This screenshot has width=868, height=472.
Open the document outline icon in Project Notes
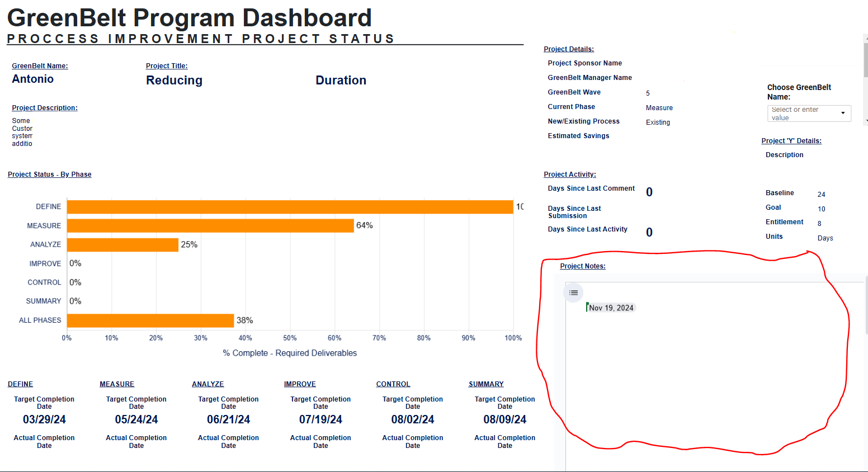coord(573,292)
